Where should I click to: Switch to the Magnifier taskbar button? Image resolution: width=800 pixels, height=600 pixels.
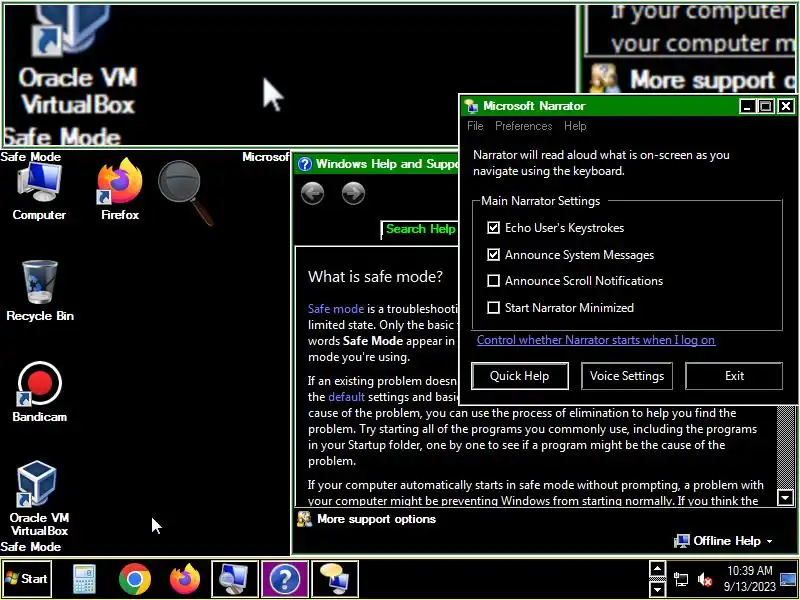click(x=234, y=579)
